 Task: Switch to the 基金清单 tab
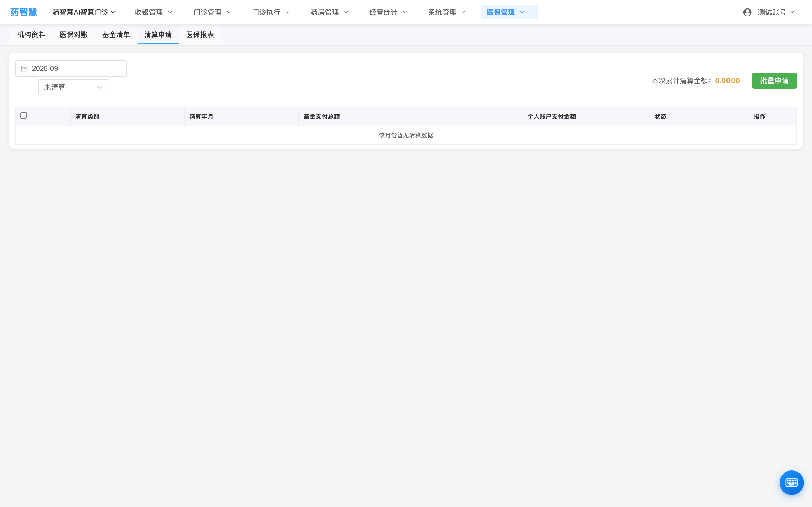pos(116,34)
